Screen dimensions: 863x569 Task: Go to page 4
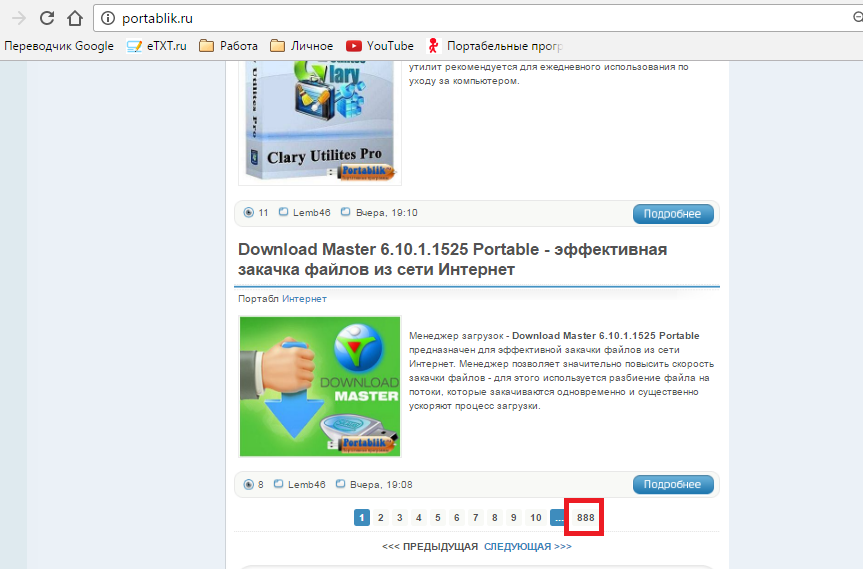click(418, 517)
